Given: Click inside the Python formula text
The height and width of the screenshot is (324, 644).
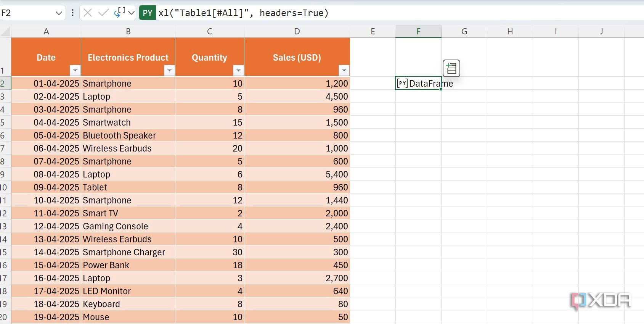Looking at the screenshot, I should tap(243, 13).
